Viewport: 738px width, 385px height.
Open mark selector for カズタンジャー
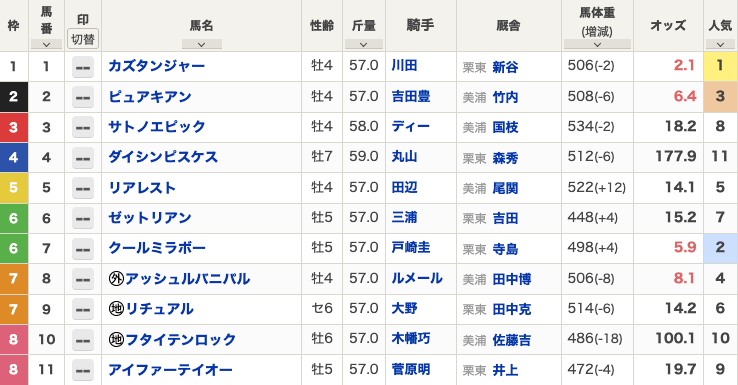(x=83, y=67)
